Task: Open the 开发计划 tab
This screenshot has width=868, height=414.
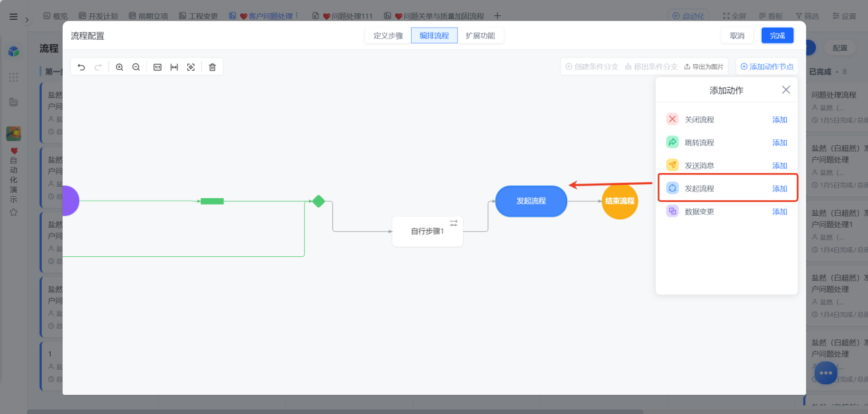Action: click(98, 15)
